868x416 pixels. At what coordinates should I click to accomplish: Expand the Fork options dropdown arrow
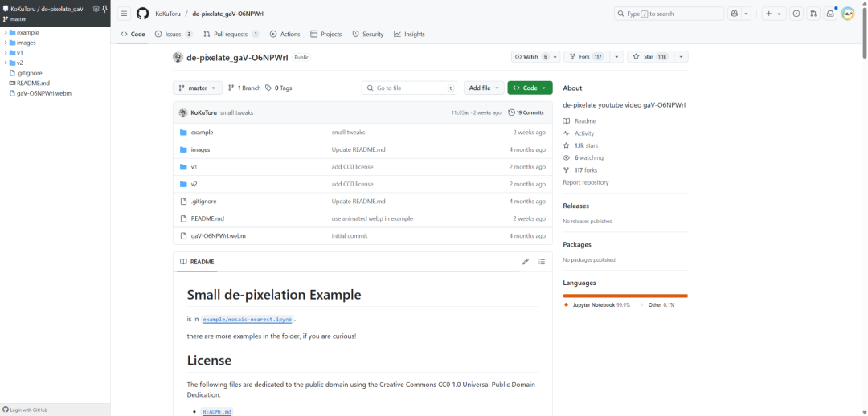click(x=617, y=57)
